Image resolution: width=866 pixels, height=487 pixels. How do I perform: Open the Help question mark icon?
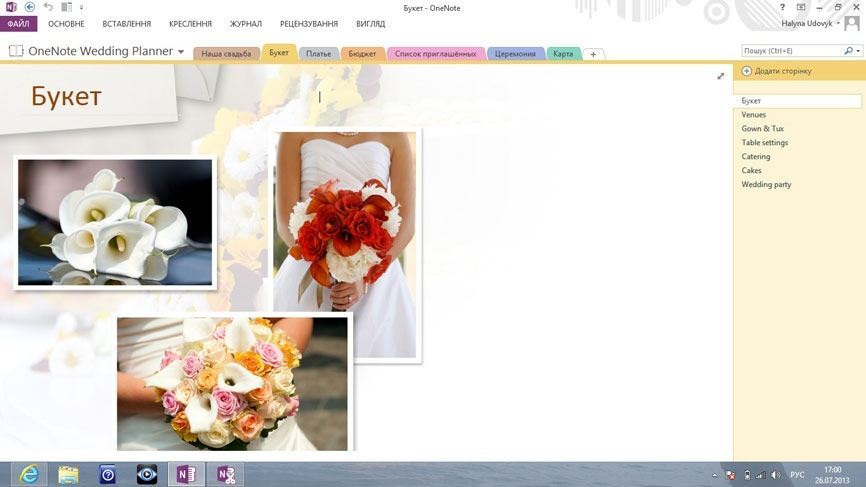pos(783,7)
